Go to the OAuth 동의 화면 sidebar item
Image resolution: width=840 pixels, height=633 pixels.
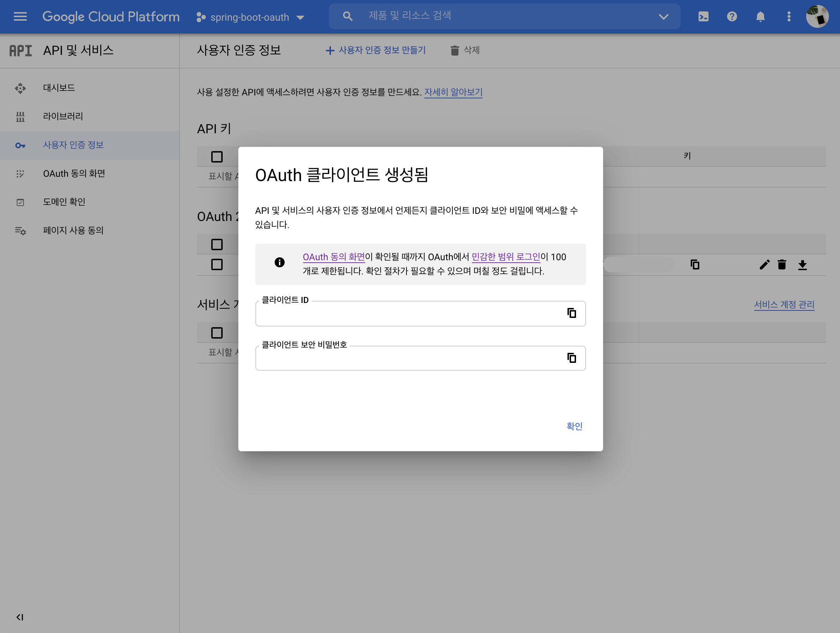74,174
